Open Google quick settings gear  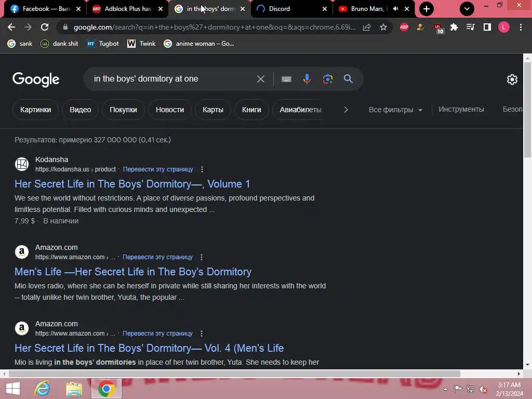pyautogui.click(x=512, y=79)
